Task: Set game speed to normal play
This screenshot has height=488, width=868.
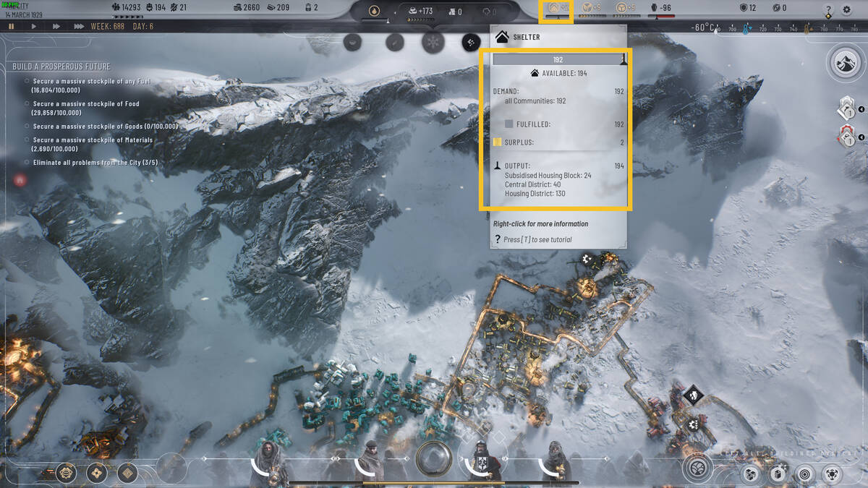Action: (33, 26)
